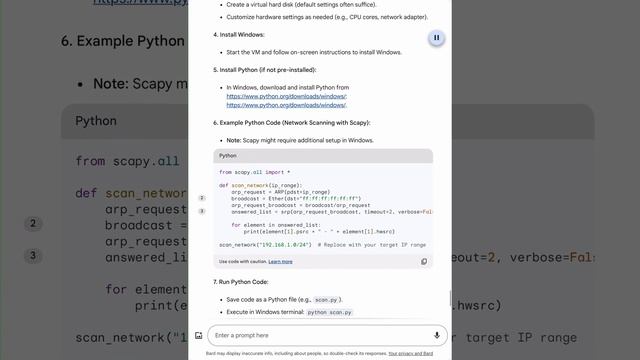This screenshot has height=360, width=640.
Task: Open the 'Your privacy and Bard' link
Action: (411, 353)
